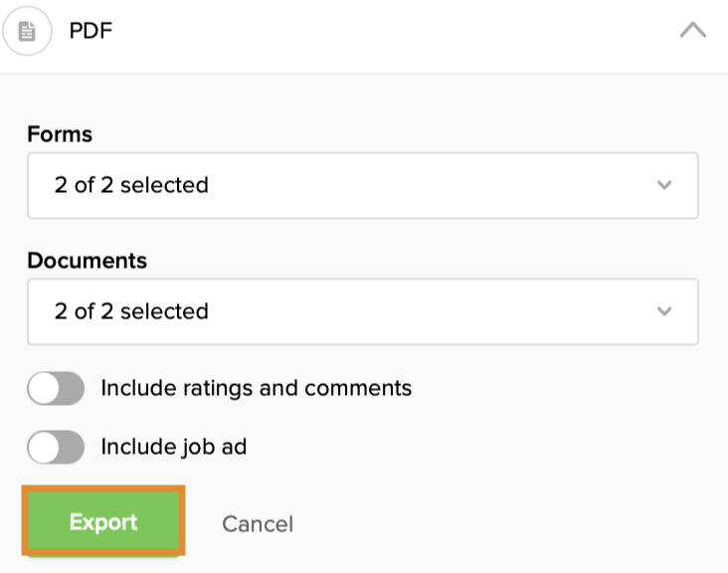Click the PDF document icon

[x=27, y=32]
